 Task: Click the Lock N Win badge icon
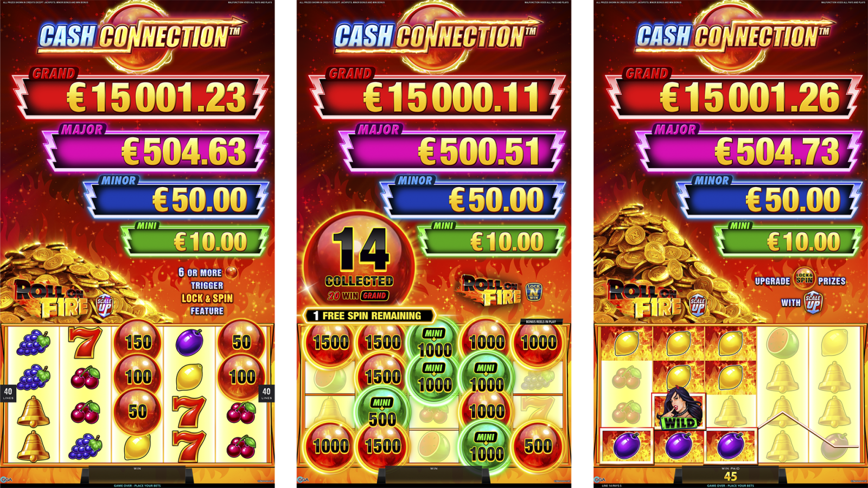coord(534,292)
